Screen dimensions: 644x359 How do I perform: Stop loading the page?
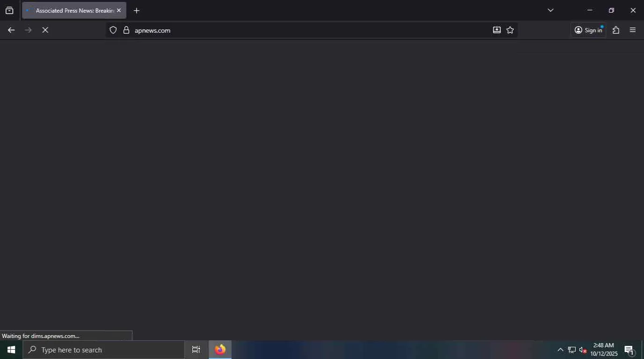tap(45, 30)
